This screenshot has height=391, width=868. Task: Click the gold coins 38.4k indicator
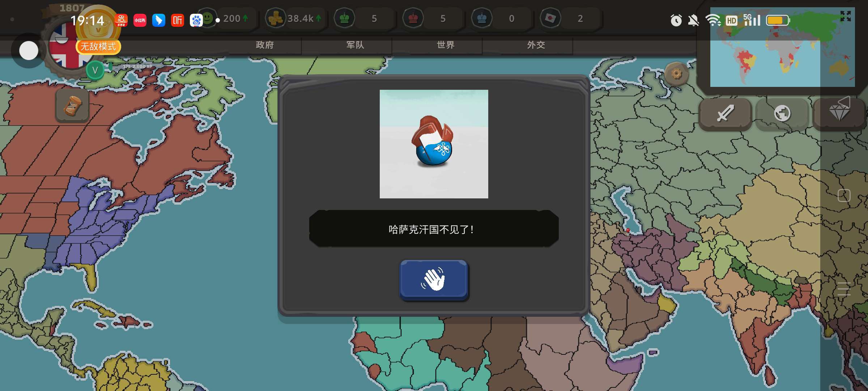(x=276, y=18)
